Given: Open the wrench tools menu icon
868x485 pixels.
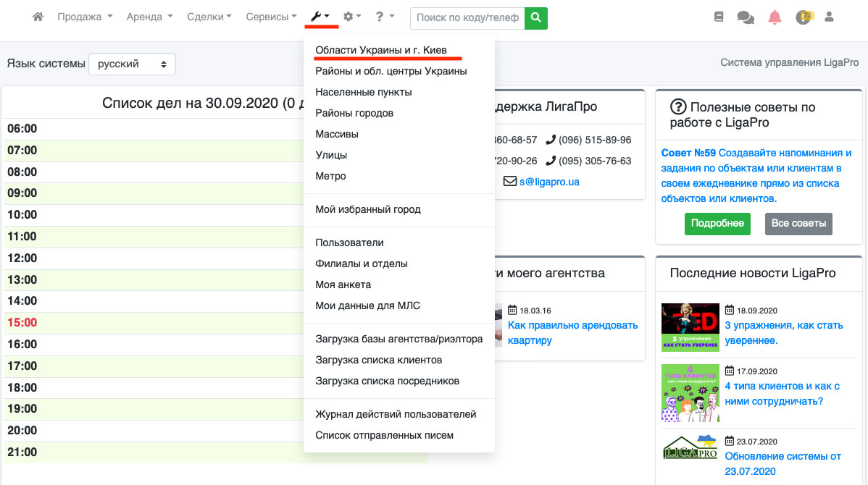Looking at the screenshot, I should coord(320,17).
